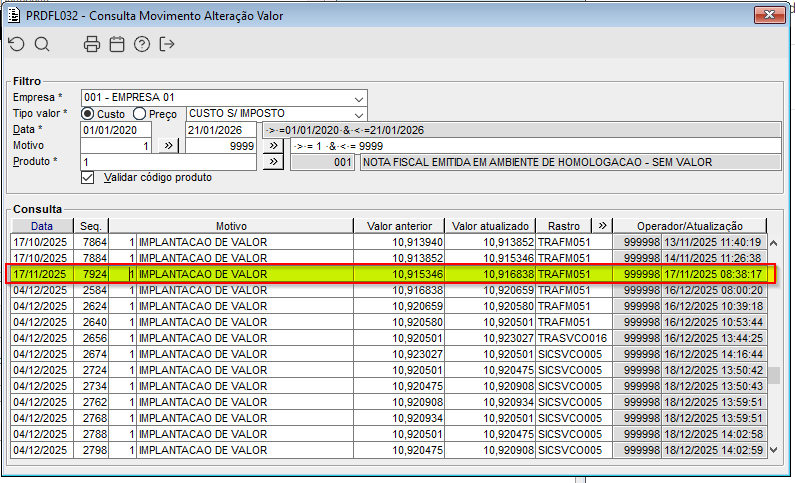Click timestamp 16/12/2025 14:16:44
The width and height of the screenshot is (795, 483).
714,354
